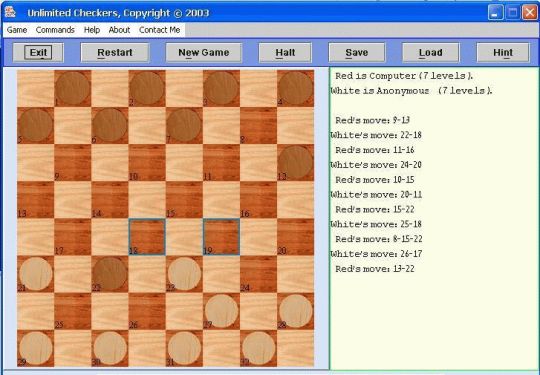The width and height of the screenshot is (540, 375).
Task: Click empty square 25
Action: click(73, 311)
